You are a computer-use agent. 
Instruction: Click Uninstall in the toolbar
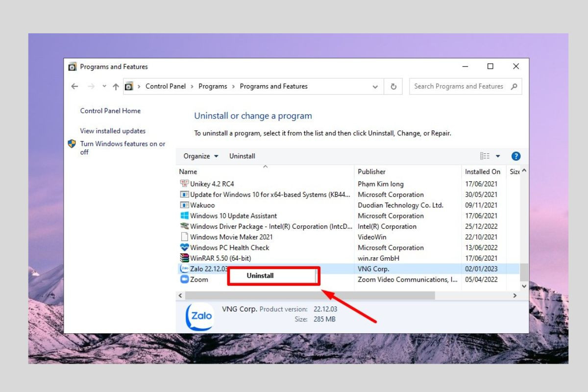242,156
